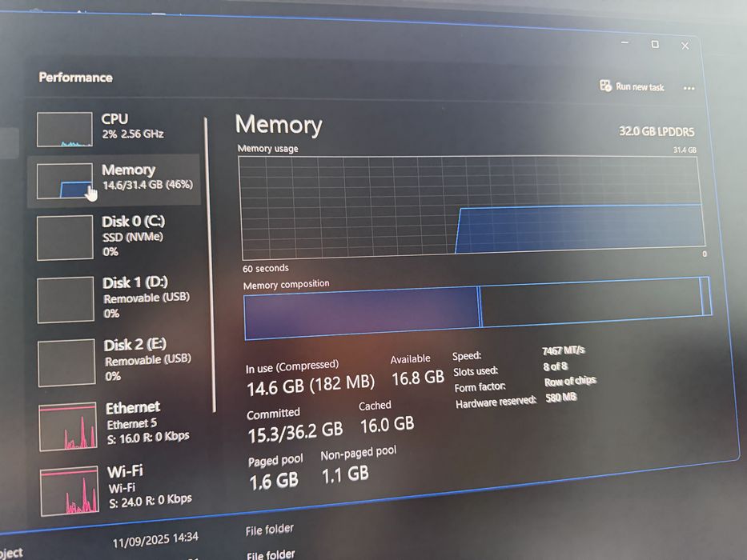Open the Wi-Fi network entry
The height and width of the screenshot is (560, 747).
click(x=117, y=490)
